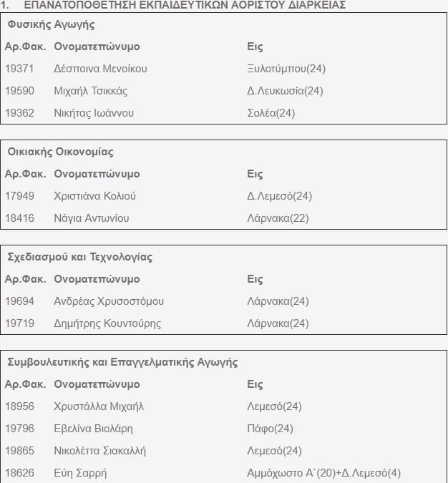The width and height of the screenshot is (448, 483).
Task: Click file number 18626
Action: [x=19, y=473]
